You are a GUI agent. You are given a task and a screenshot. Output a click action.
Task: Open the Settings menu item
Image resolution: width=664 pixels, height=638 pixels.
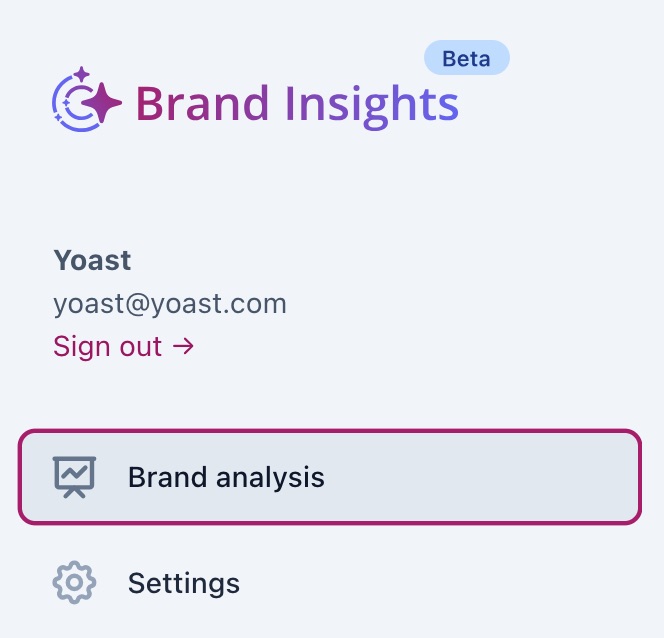tap(184, 583)
